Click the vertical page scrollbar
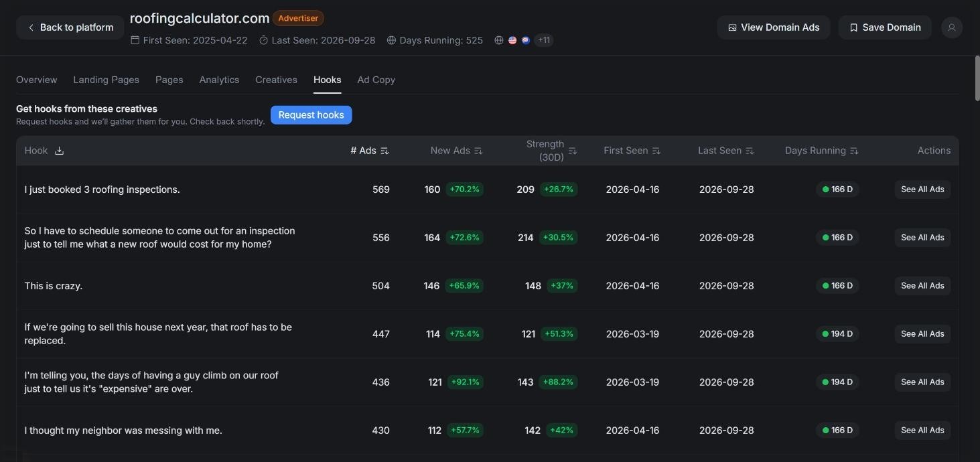 coord(977,78)
